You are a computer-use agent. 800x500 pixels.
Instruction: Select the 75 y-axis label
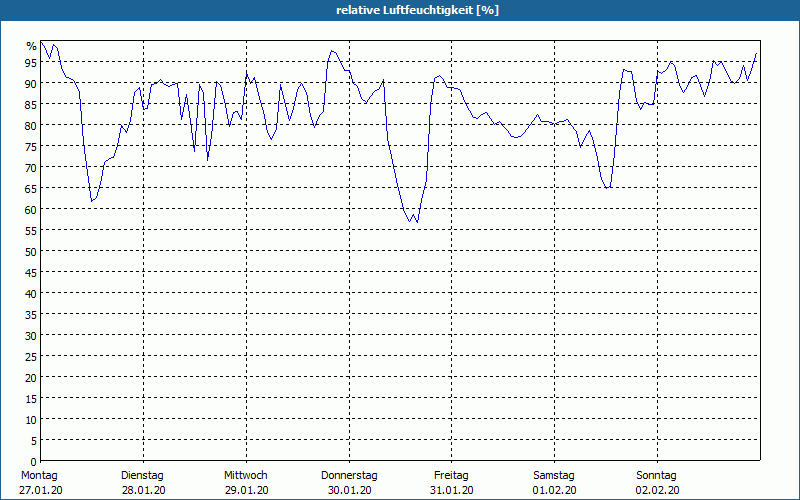tap(32, 146)
